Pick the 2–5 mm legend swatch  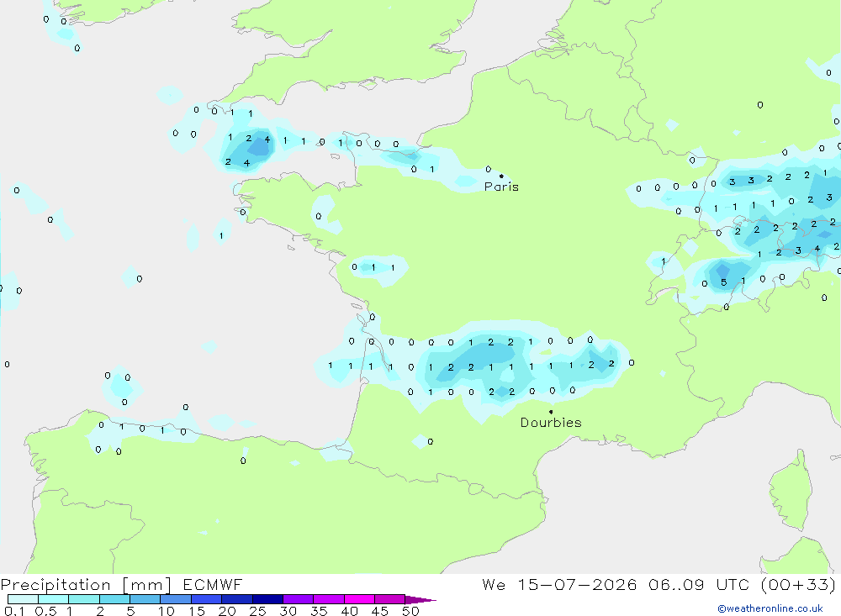coord(114,599)
